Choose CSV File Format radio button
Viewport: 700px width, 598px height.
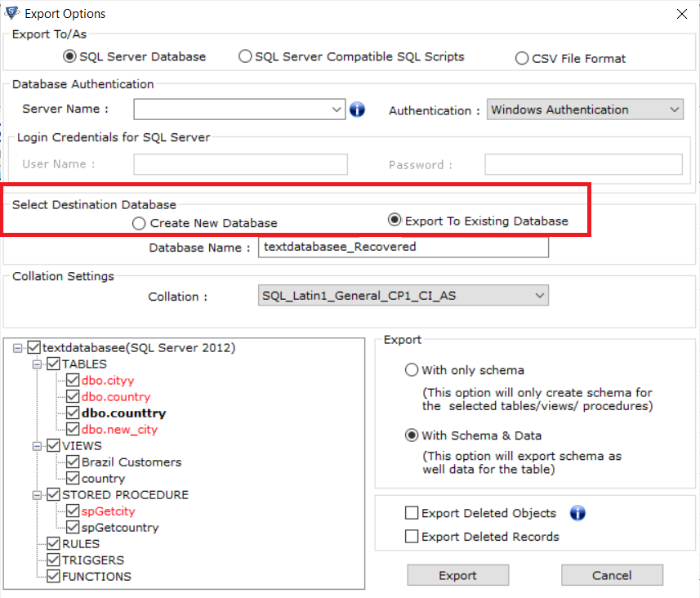(521, 59)
